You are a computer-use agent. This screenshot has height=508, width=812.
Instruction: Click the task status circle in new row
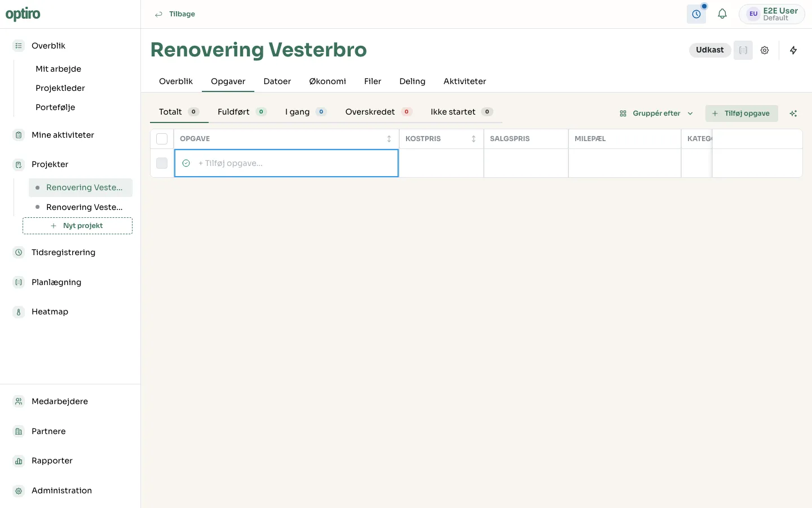pos(186,163)
